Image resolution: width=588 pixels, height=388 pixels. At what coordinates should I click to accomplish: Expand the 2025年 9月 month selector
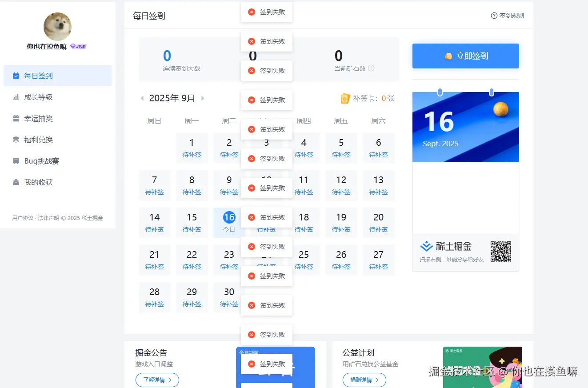click(x=172, y=98)
